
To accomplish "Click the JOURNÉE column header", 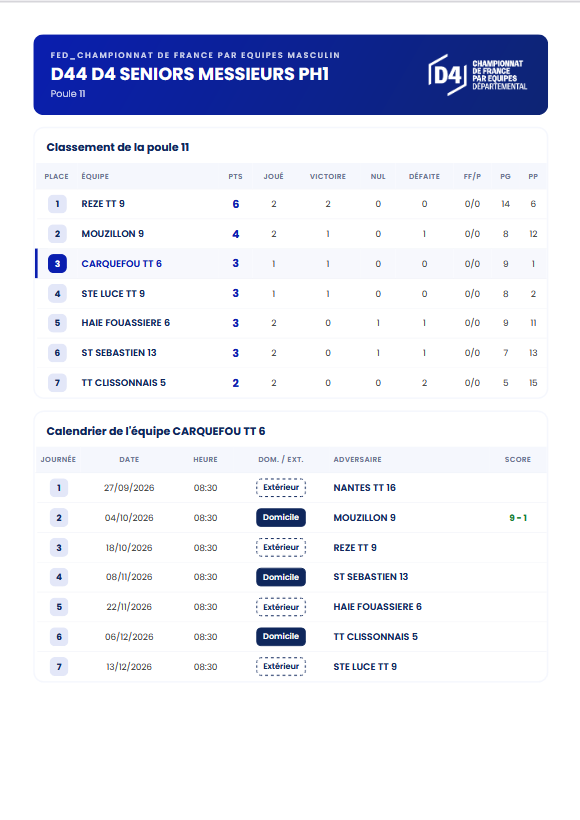I will 58,460.
